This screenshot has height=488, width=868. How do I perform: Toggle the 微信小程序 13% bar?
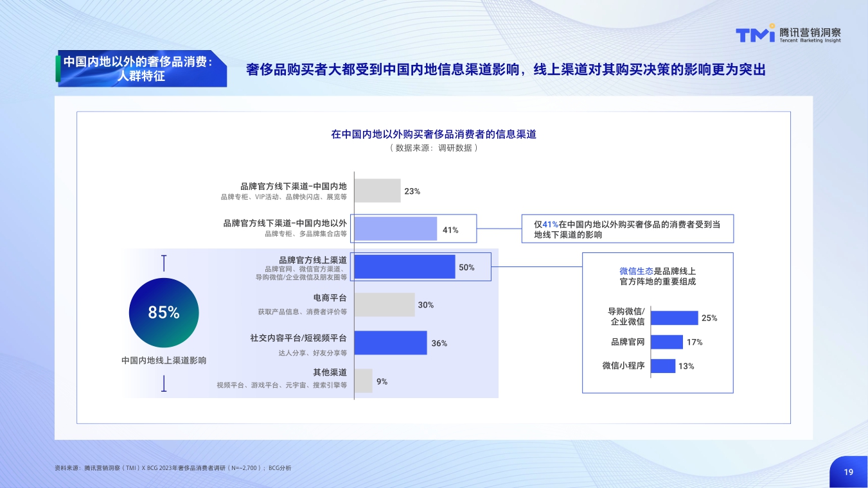[x=664, y=367]
